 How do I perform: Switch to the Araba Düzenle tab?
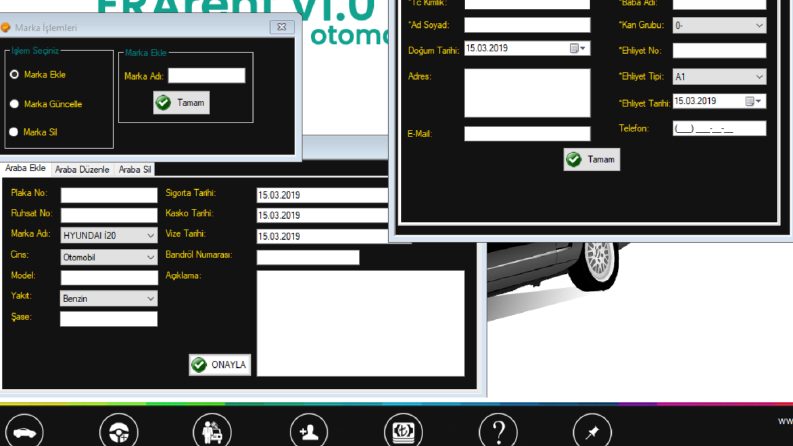[x=82, y=169]
